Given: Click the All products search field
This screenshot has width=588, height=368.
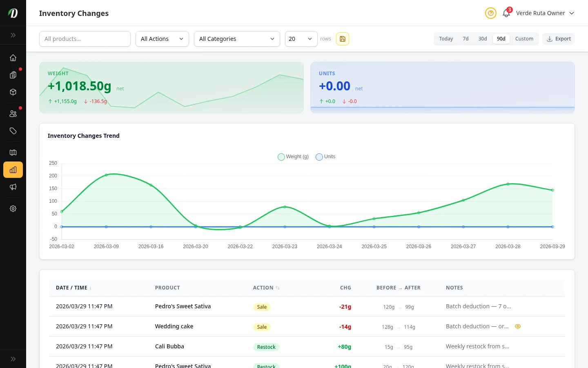Looking at the screenshot, I should (x=85, y=39).
